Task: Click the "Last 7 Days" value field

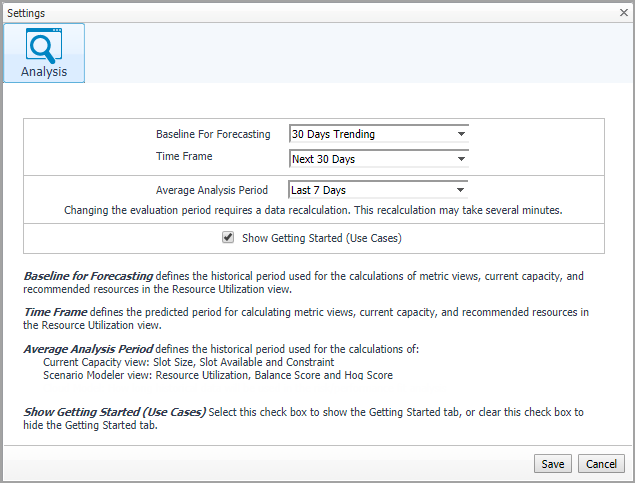Action: pos(370,190)
